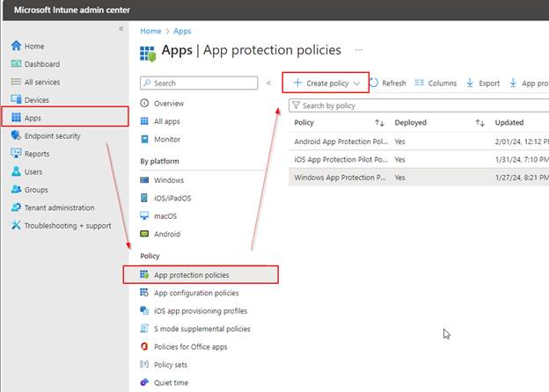This screenshot has width=549, height=392.
Task: Sort by the Policy column arrows
Action: [379, 123]
